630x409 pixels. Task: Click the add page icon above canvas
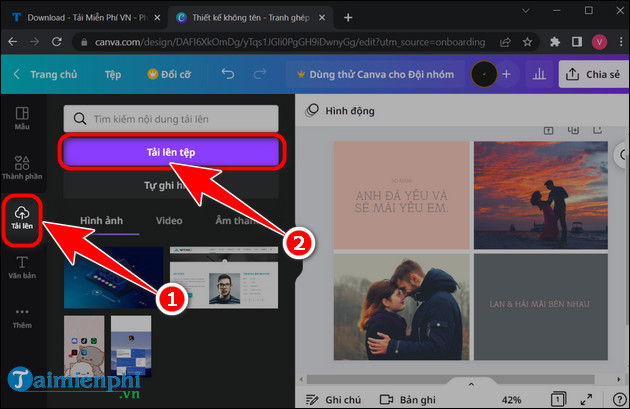point(597,130)
